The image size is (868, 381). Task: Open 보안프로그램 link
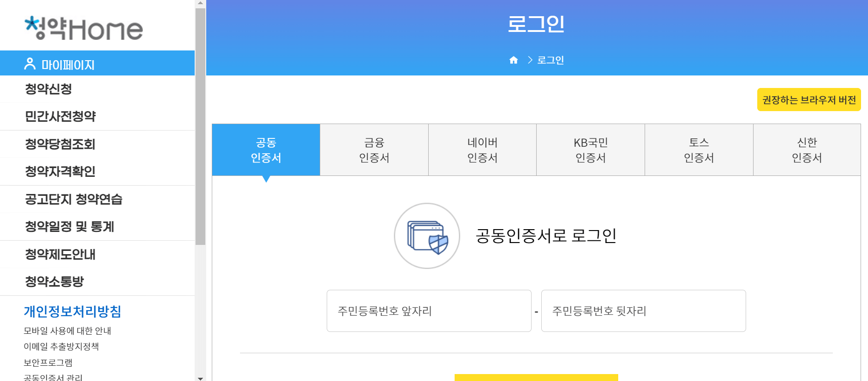[48, 362]
